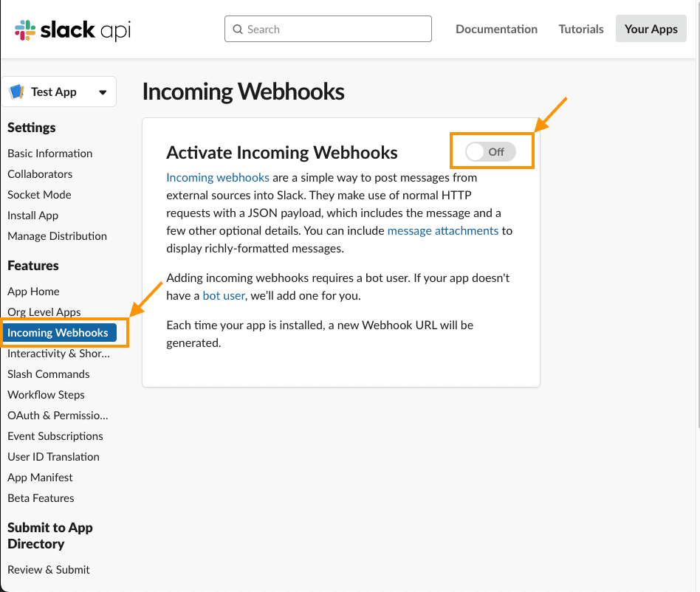Screen dimensions: 700x592
Task: Select Slash Commands from Features
Action: click(48, 374)
